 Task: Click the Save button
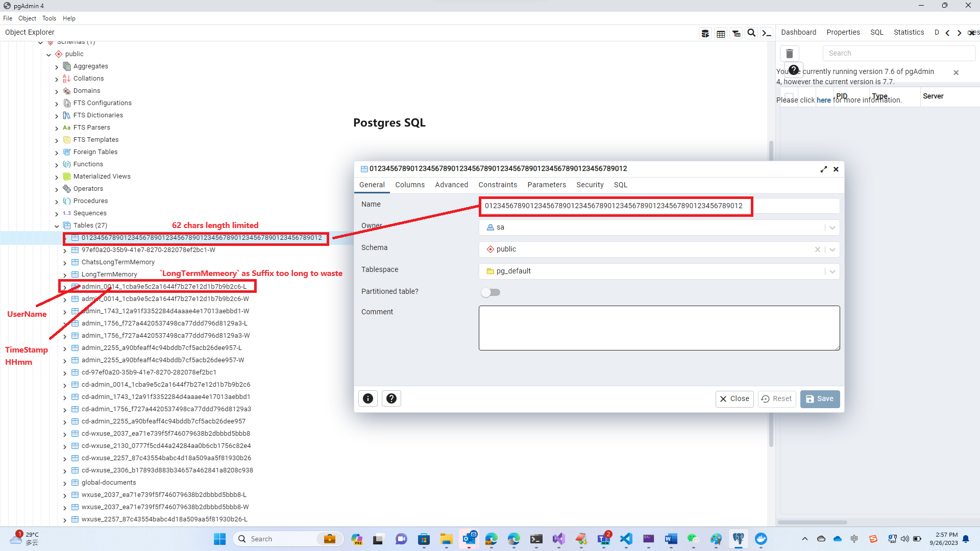(x=819, y=399)
